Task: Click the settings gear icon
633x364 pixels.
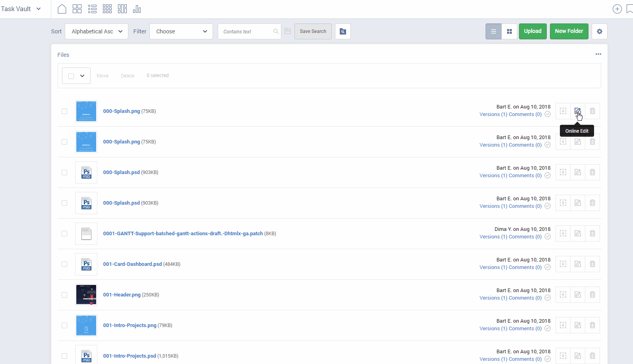Action: (599, 31)
